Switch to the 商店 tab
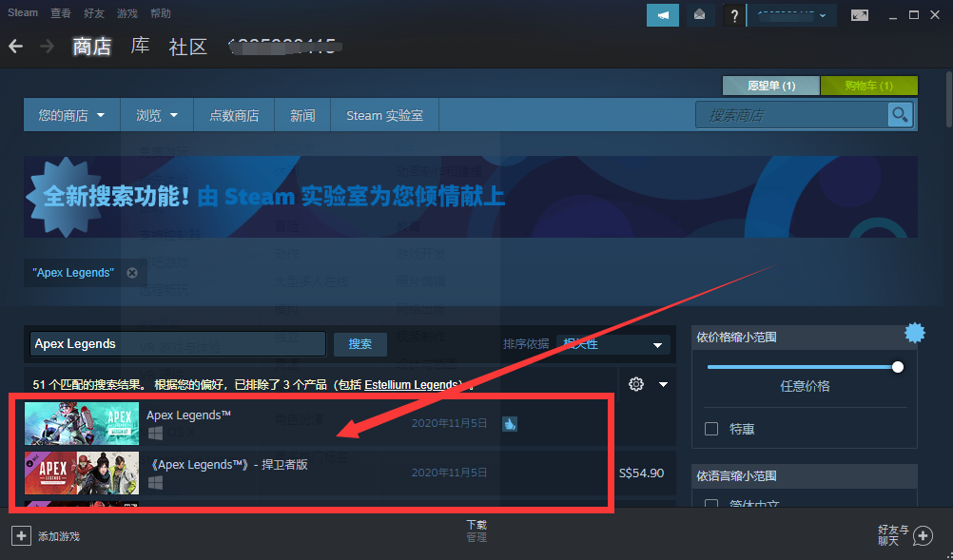This screenshot has width=953, height=560. pyautogui.click(x=91, y=47)
